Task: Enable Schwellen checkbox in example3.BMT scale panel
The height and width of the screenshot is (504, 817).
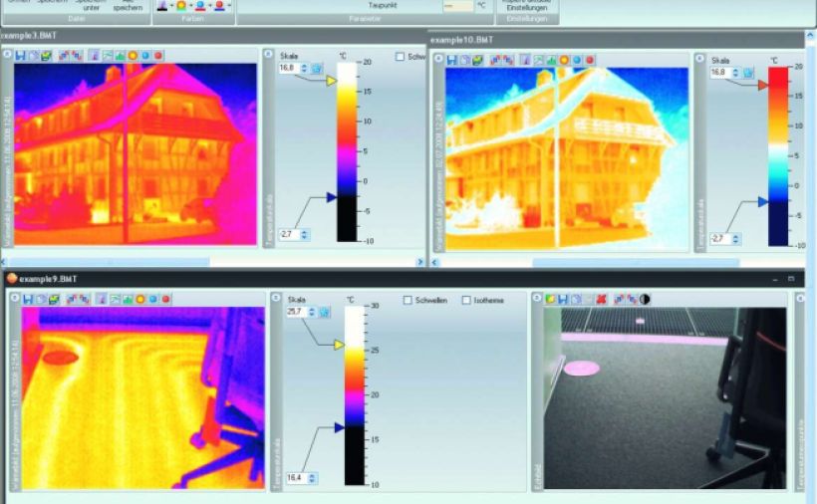Action: (401, 56)
